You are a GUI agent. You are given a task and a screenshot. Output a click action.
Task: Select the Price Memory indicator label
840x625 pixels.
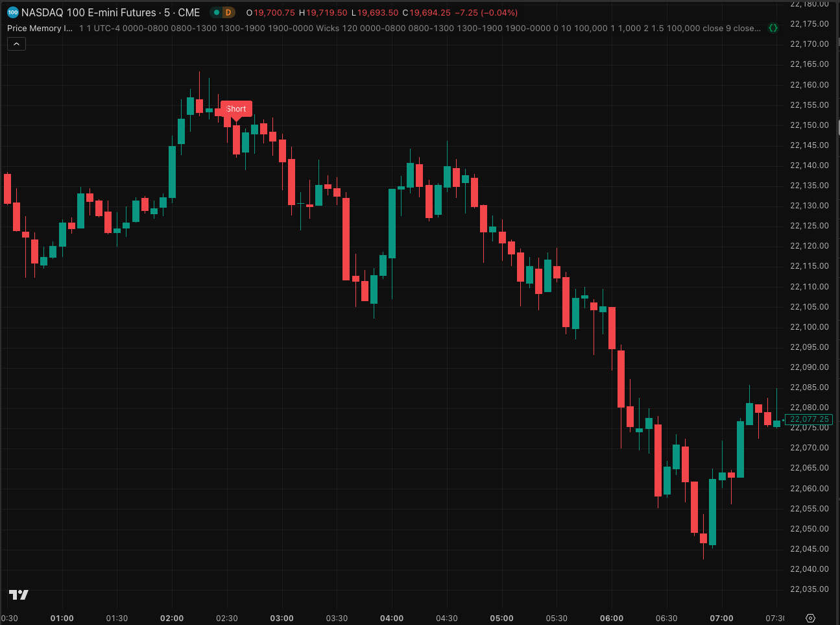tap(40, 29)
